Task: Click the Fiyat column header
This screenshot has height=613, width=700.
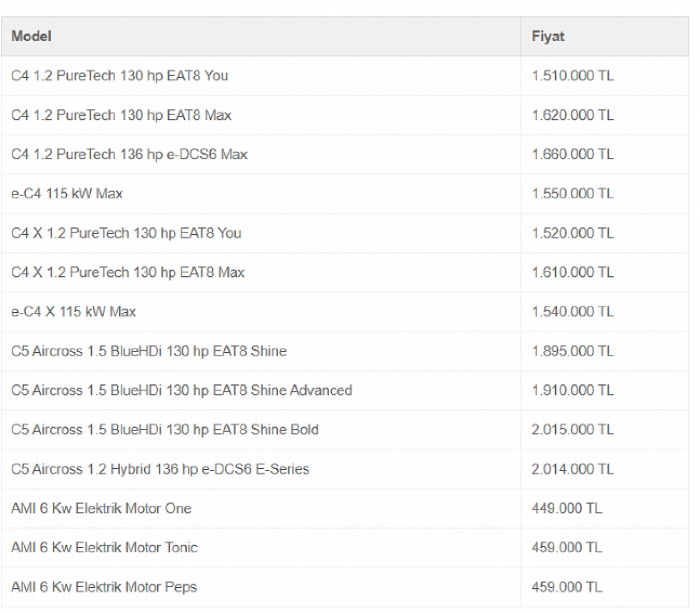Action: (548, 37)
